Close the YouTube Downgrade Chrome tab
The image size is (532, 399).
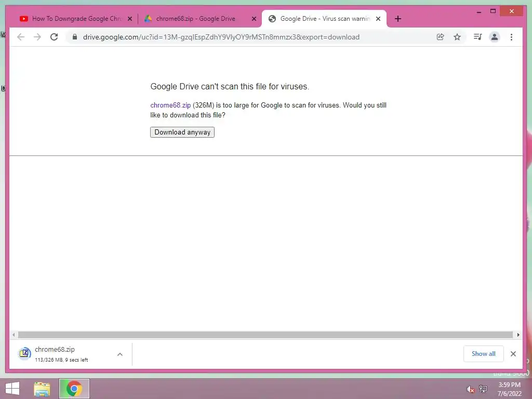(129, 19)
